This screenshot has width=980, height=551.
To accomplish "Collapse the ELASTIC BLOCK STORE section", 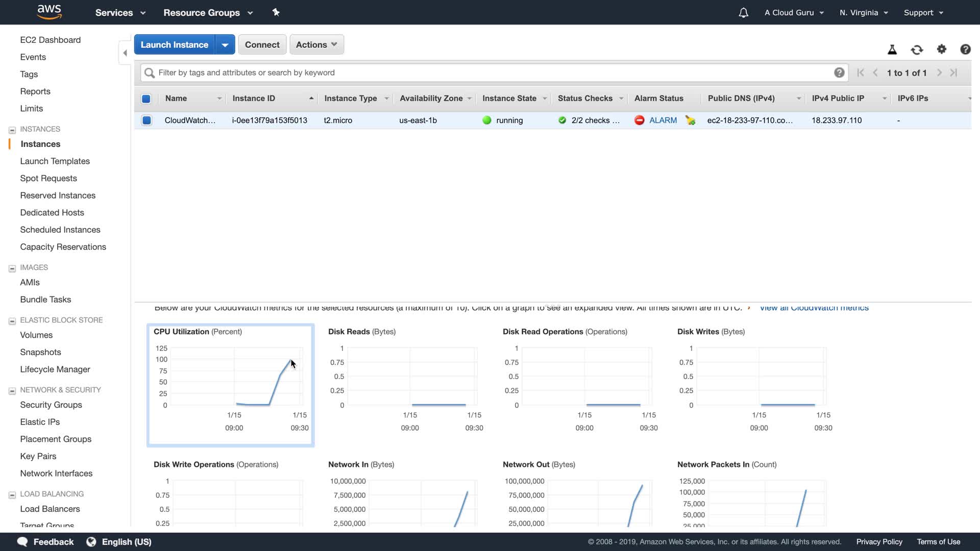I will pyautogui.click(x=12, y=321).
